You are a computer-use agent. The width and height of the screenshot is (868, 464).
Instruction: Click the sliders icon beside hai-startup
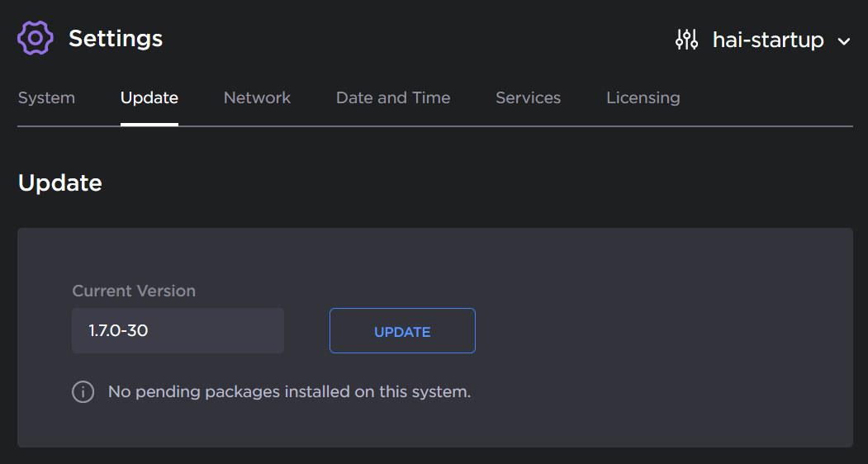(686, 40)
